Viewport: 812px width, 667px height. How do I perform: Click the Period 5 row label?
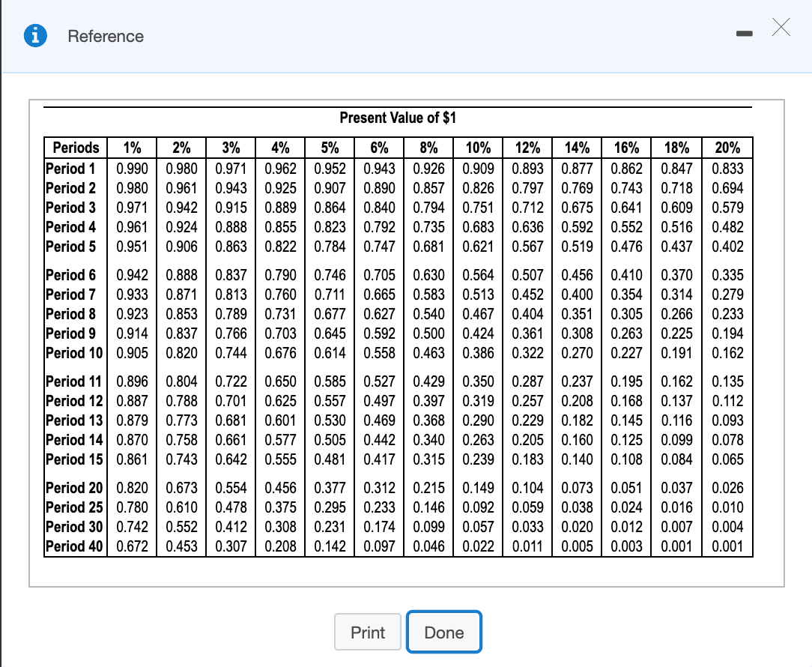pyautogui.click(x=70, y=246)
